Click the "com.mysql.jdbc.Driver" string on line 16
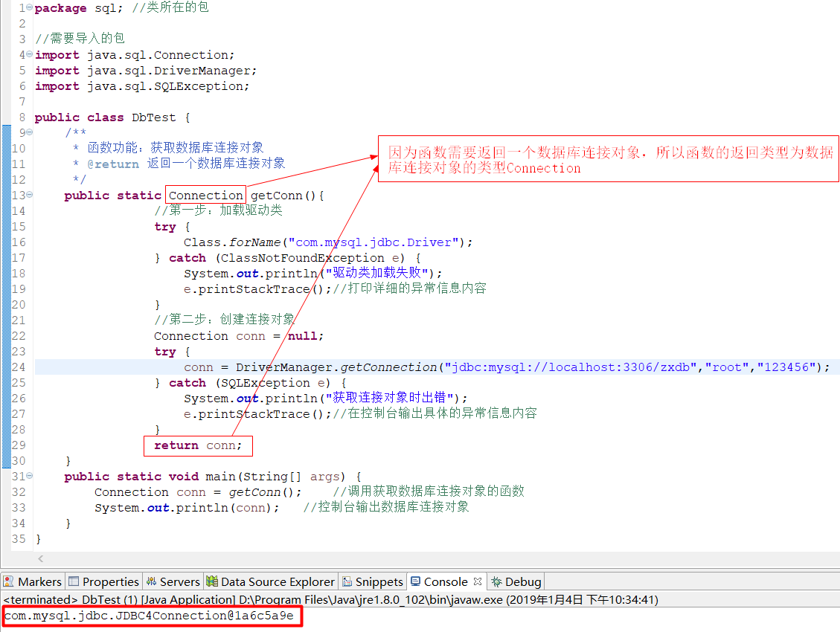The height and width of the screenshot is (632, 840). click(373, 242)
